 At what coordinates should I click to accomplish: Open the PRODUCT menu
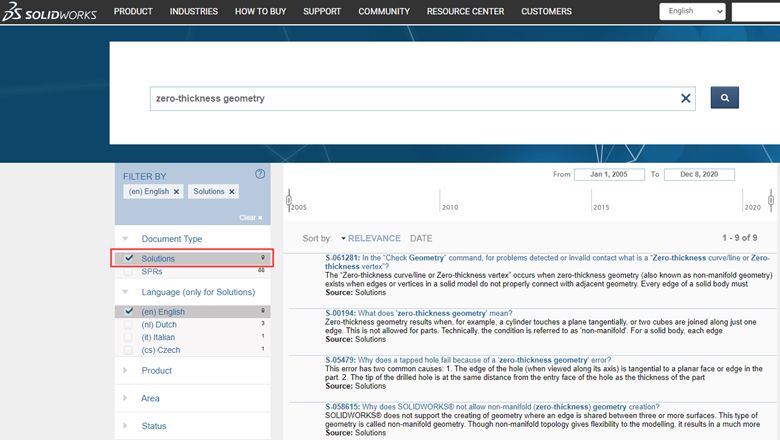click(133, 11)
